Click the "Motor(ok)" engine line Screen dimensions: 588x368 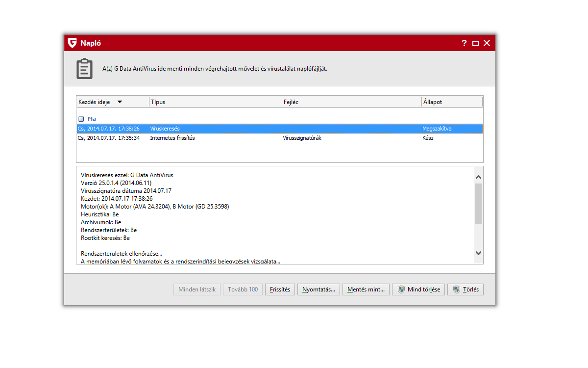point(155,207)
